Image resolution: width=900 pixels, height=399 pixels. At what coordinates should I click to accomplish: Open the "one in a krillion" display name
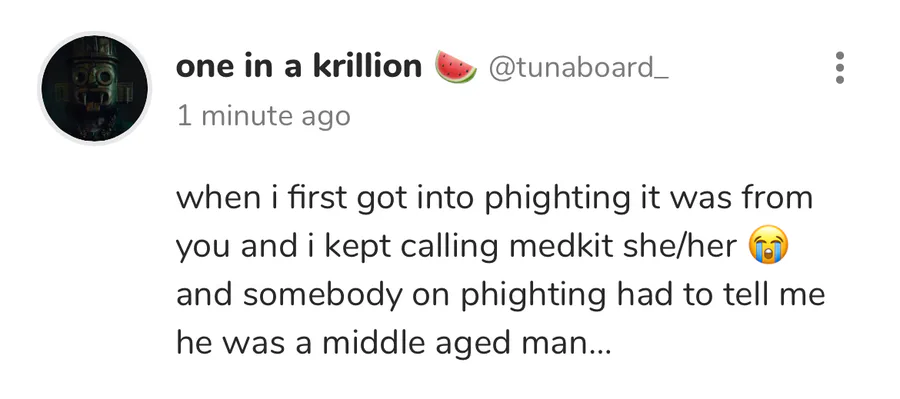click(298, 67)
